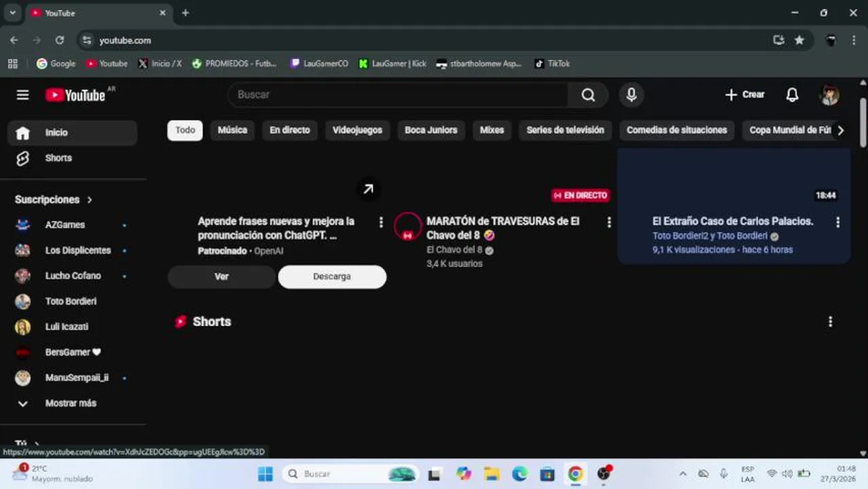The width and height of the screenshot is (868, 489).
Task: Open BersGamer subscription channel
Action: pyautogui.click(x=72, y=352)
